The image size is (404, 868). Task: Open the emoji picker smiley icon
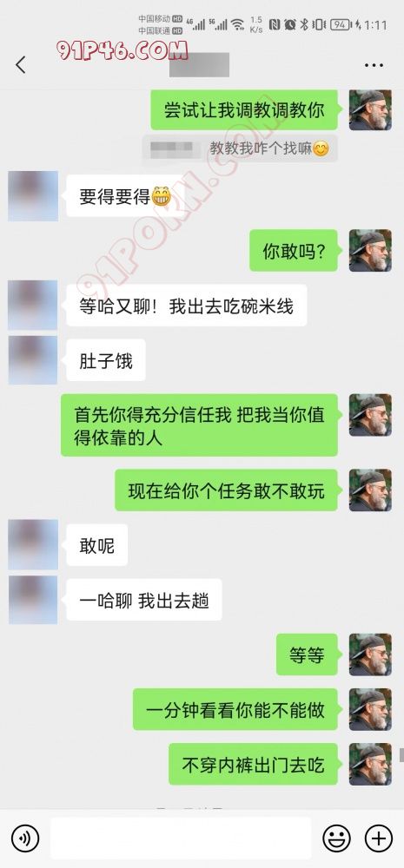click(336, 838)
